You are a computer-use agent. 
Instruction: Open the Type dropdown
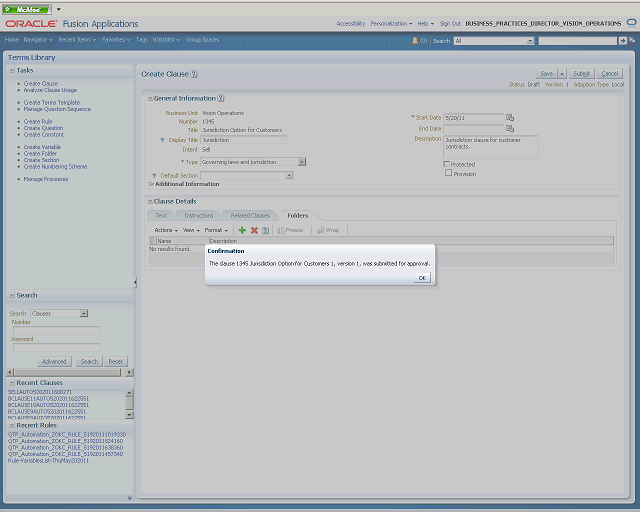pos(302,162)
